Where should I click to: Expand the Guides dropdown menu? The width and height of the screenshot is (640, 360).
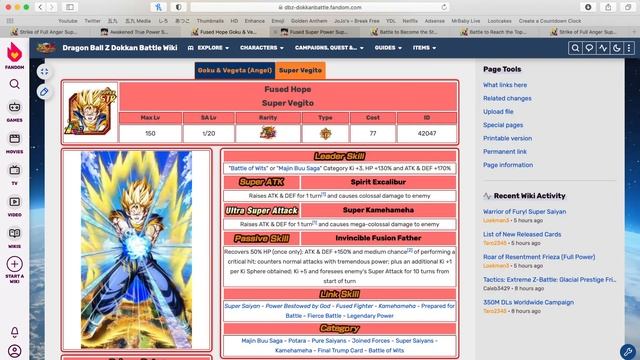pyautogui.click(x=388, y=48)
